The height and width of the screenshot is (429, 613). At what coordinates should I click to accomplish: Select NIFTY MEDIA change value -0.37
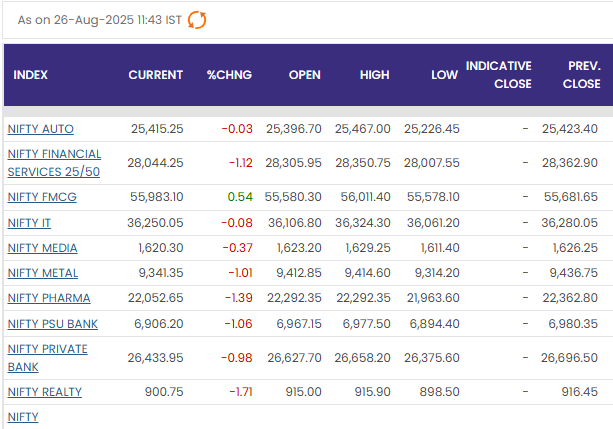click(x=238, y=248)
